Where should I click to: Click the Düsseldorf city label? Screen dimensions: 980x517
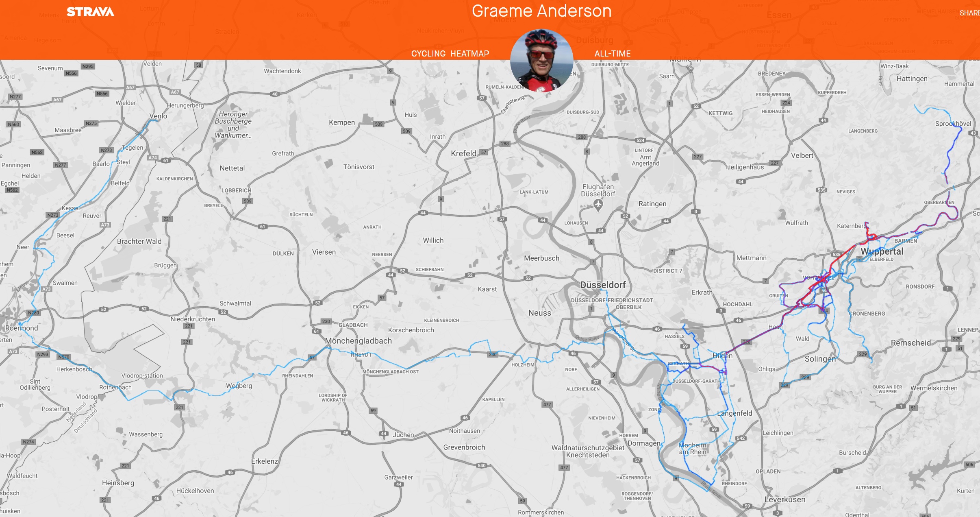[603, 285]
